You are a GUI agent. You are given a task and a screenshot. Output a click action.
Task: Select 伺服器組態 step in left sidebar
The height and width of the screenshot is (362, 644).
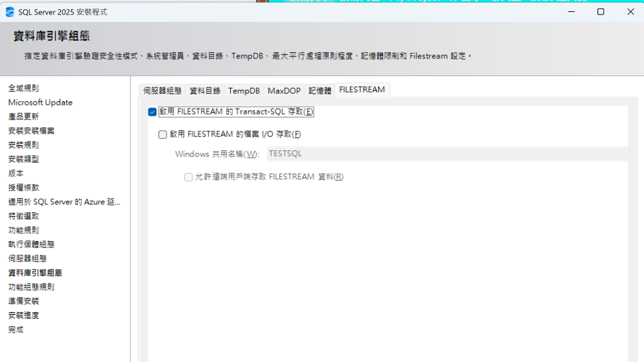coord(27,258)
